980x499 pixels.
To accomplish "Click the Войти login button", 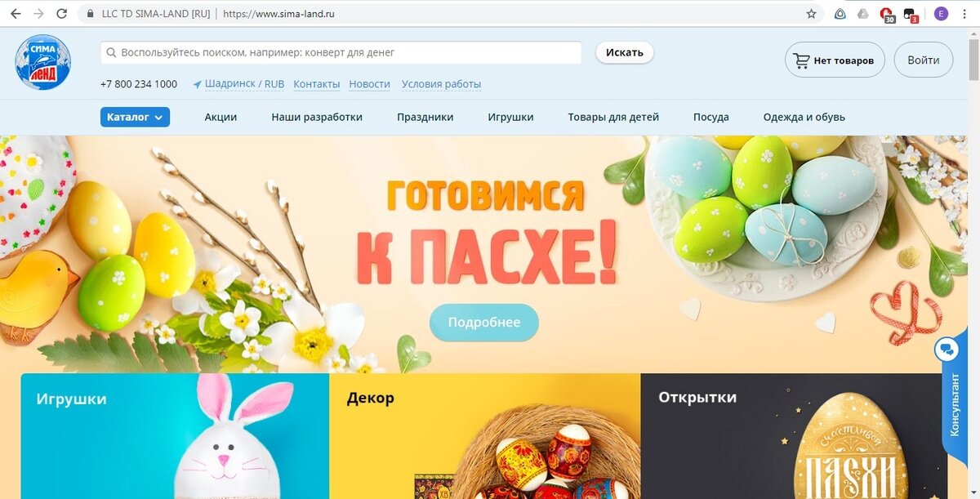I will [x=923, y=60].
